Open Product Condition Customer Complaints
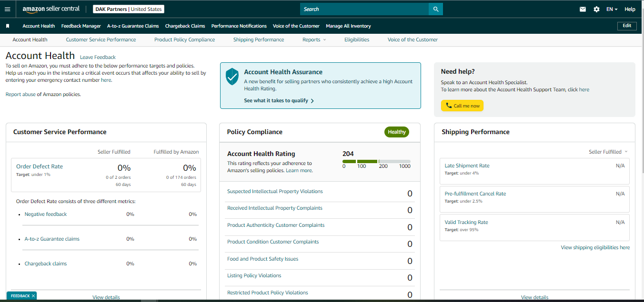This screenshot has width=644, height=302. (x=273, y=242)
